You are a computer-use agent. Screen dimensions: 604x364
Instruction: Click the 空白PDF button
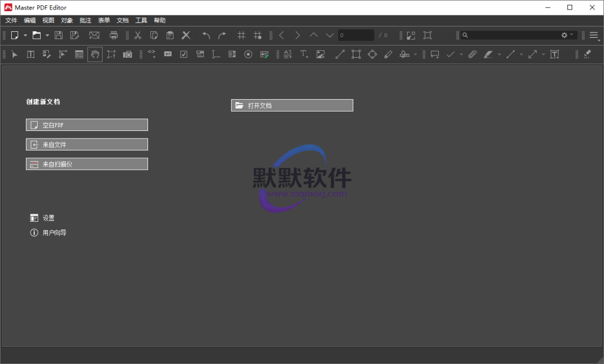(87, 125)
